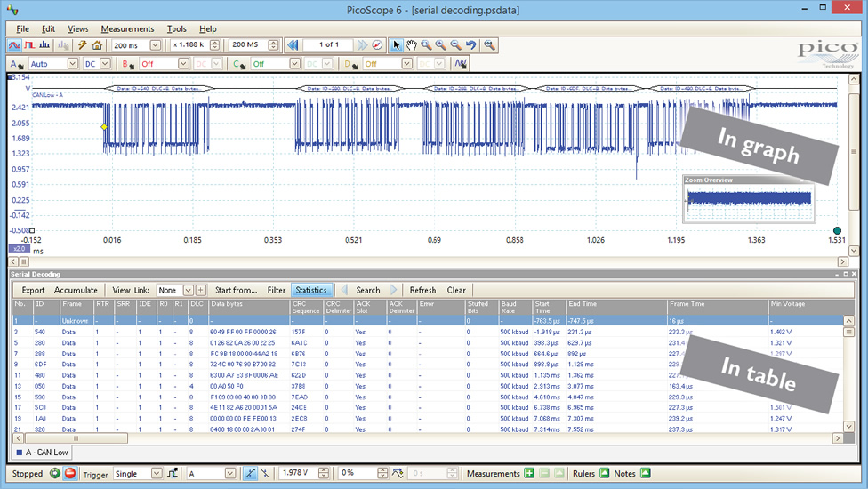The width and height of the screenshot is (868, 489).
Task: Open Channel D Off range dropdown
Action: point(407,64)
